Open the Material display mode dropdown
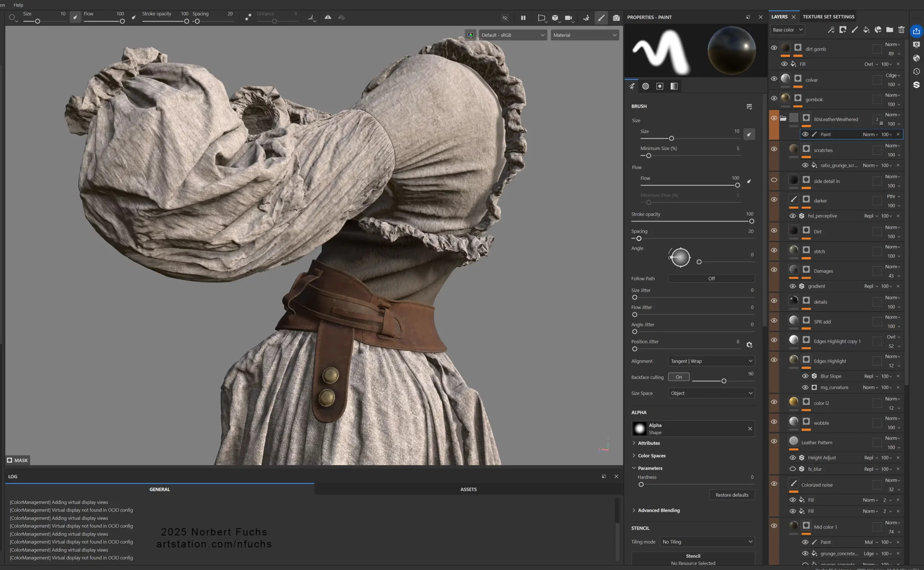The image size is (924, 570). point(584,35)
